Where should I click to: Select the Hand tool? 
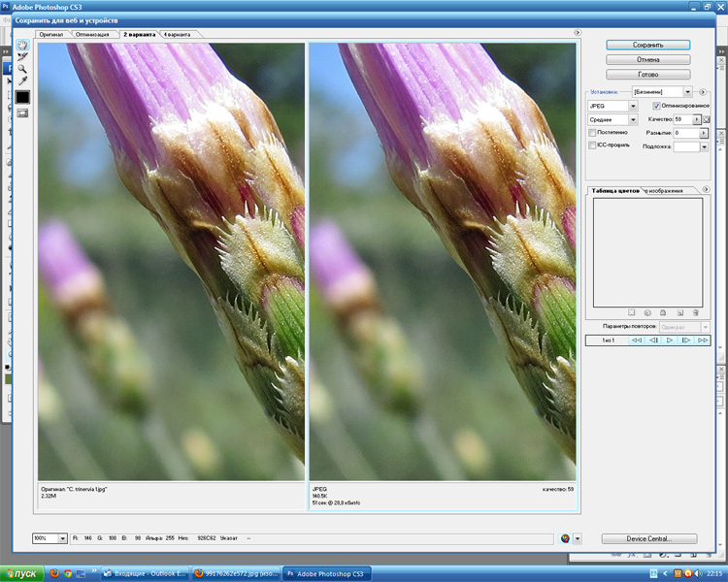coord(22,45)
